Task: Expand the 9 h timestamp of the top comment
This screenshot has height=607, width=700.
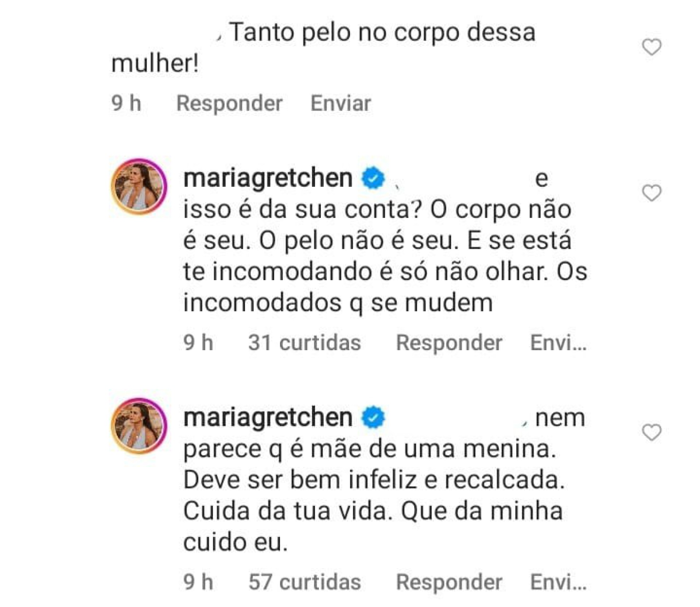Action: pos(126,104)
